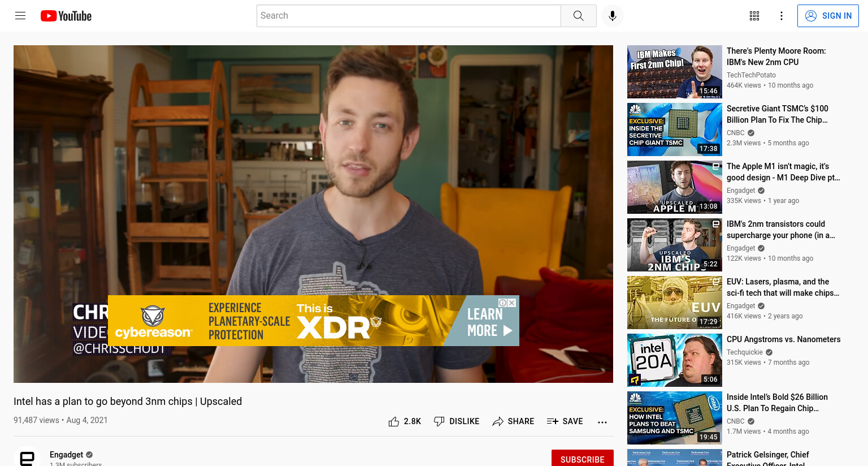Open 'There's Plenty Moore Room' video title
The width and height of the screenshot is (868, 466).
[x=776, y=57]
